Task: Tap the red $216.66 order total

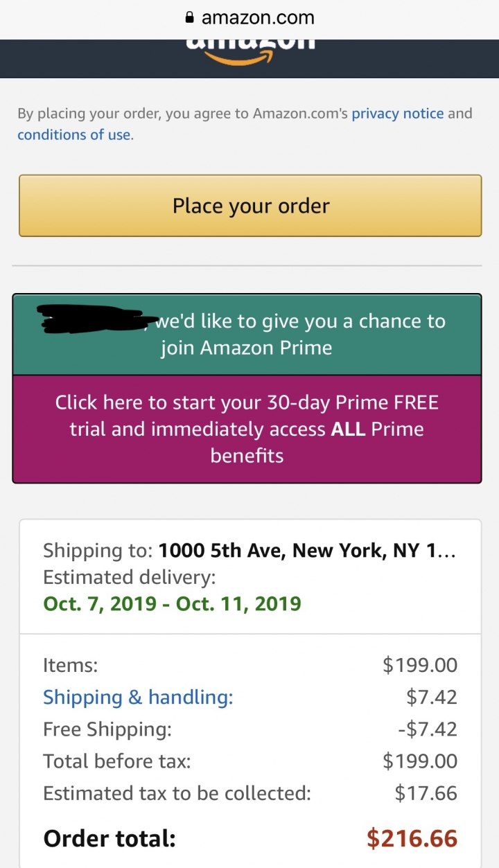Action: [412, 839]
